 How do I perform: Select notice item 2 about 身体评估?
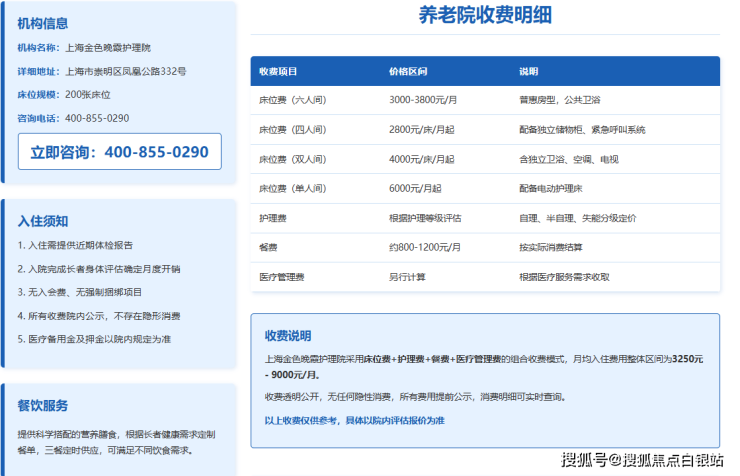click(x=99, y=269)
